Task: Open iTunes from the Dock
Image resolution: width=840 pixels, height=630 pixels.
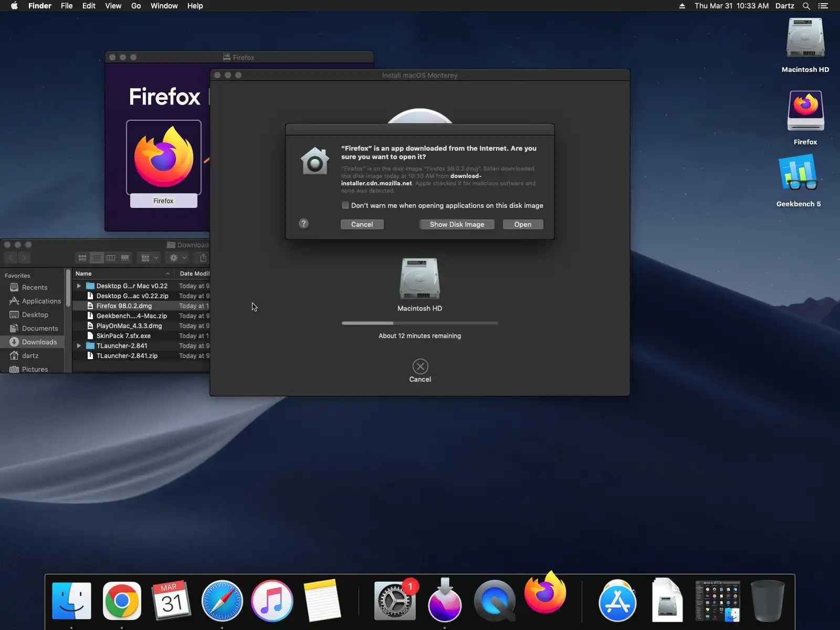Action: click(x=272, y=601)
